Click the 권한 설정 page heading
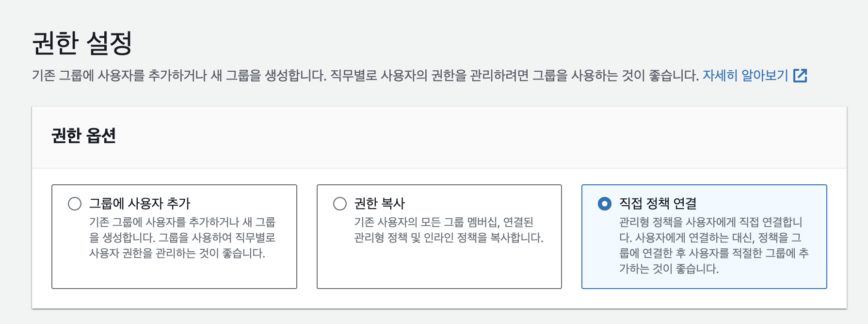The image size is (868, 324). [x=82, y=43]
